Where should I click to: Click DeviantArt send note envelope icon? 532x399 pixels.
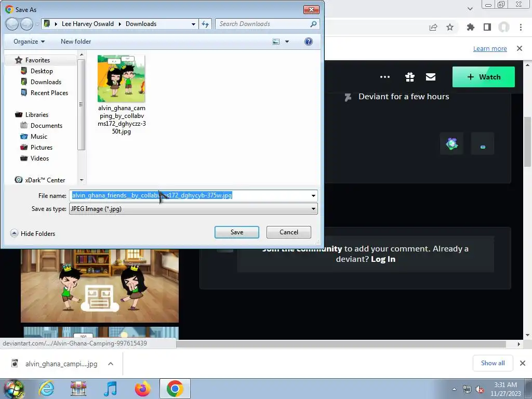coord(431,77)
